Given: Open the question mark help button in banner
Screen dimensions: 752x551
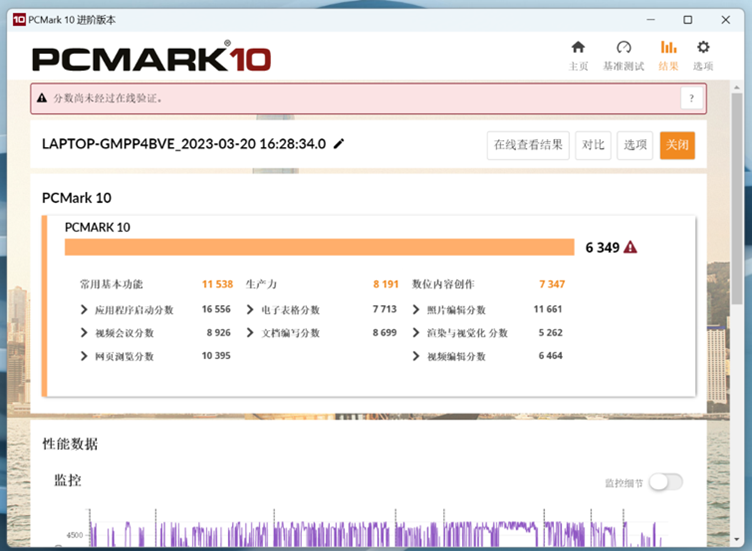Looking at the screenshot, I should click(x=691, y=98).
